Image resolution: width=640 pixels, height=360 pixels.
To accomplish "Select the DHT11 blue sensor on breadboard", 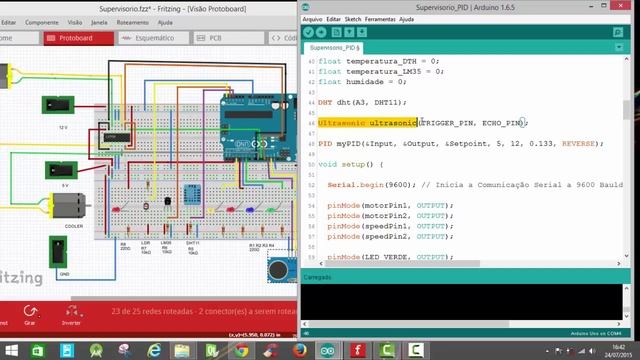I will [x=192, y=195].
